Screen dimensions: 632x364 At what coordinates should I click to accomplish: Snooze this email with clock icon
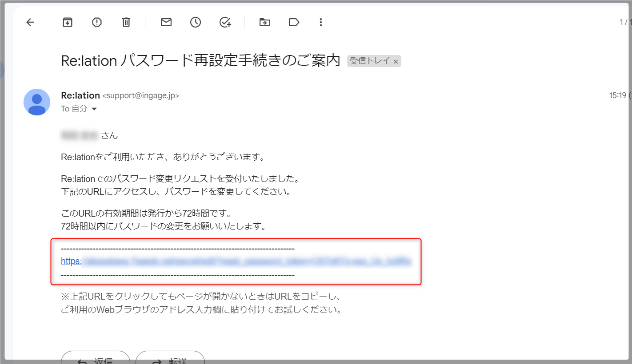[196, 22]
